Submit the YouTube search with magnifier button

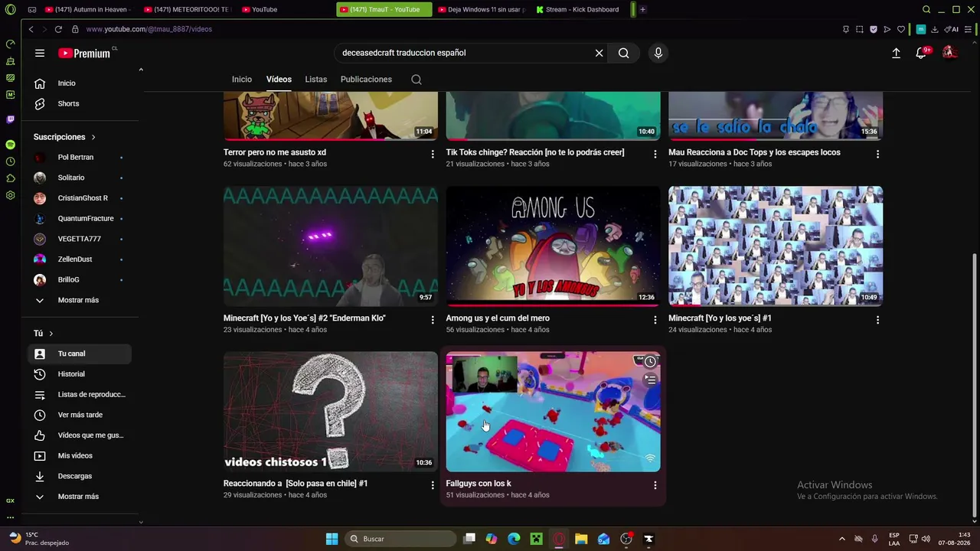tap(624, 53)
